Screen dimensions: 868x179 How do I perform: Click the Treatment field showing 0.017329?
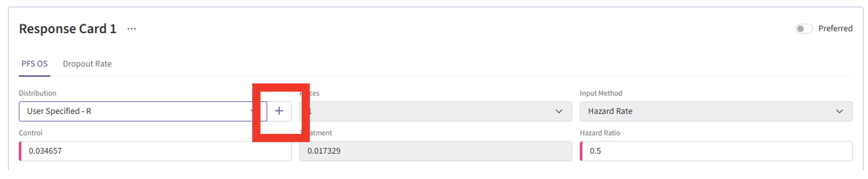[436, 151]
